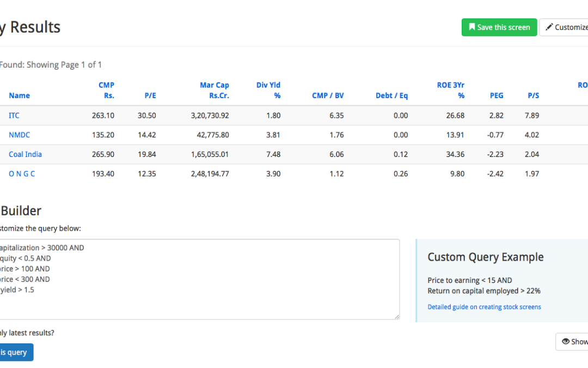Click Coal India's dividend yield 7.48

tap(273, 154)
